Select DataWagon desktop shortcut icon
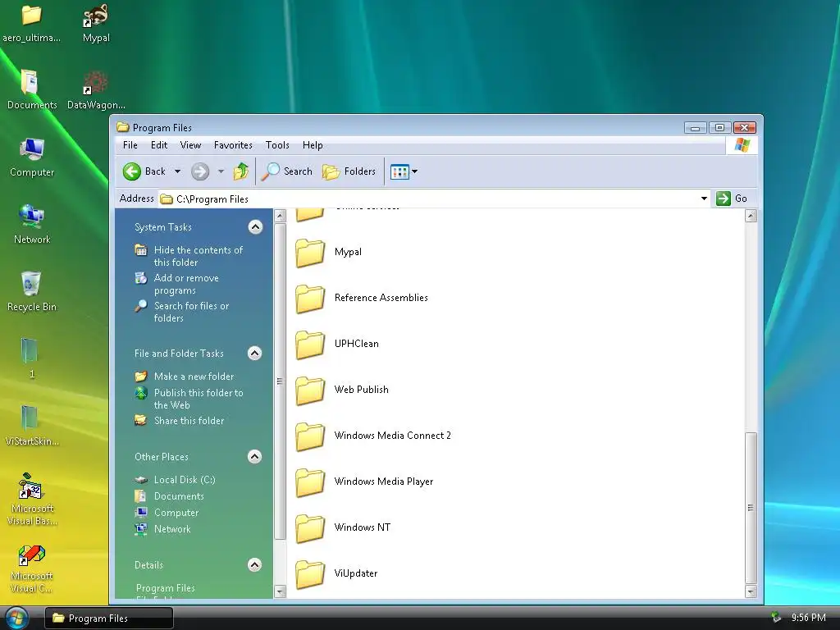Image resolution: width=840 pixels, height=630 pixels. pyautogui.click(x=96, y=83)
